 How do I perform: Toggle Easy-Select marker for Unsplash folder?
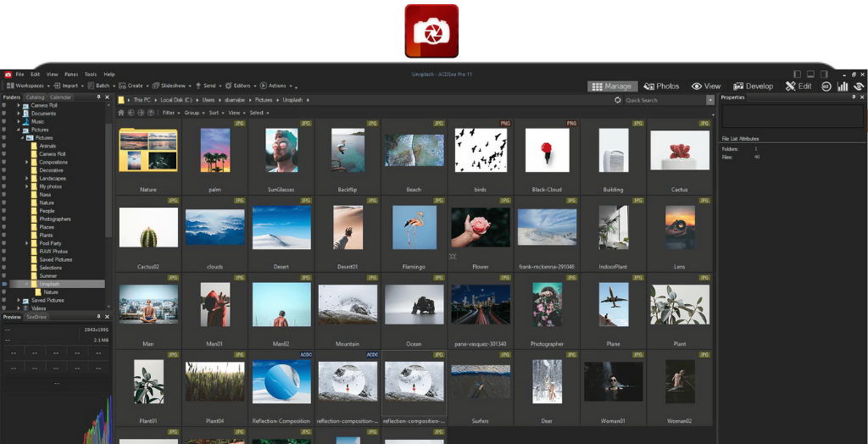[4, 284]
